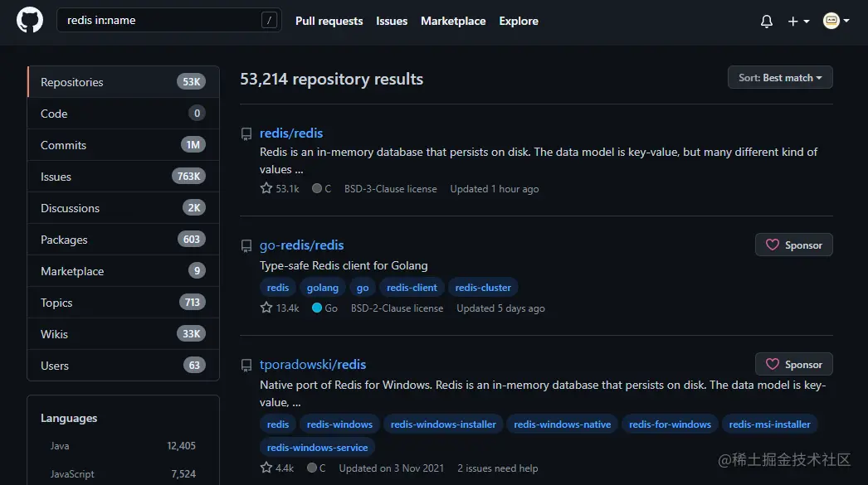The image size is (868, 485).
Task: Open the plus create-new menu
Action: pyautogui.click(x=799, y=21)
